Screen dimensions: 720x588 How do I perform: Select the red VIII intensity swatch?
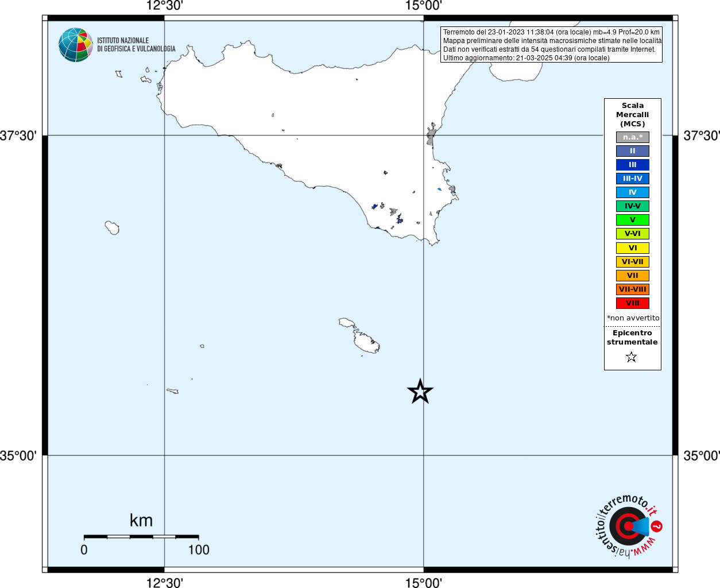pyautogui.click(x=633, y=303)
